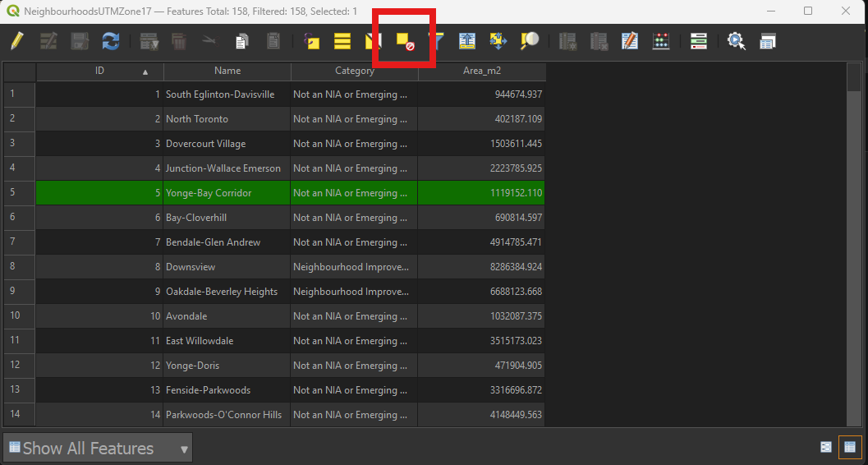This screenshot has width=868, height=465.
Task: Click the 'Fenside-Parkwoods' cell
Action: pyautogui.click(x=227, y=389)
